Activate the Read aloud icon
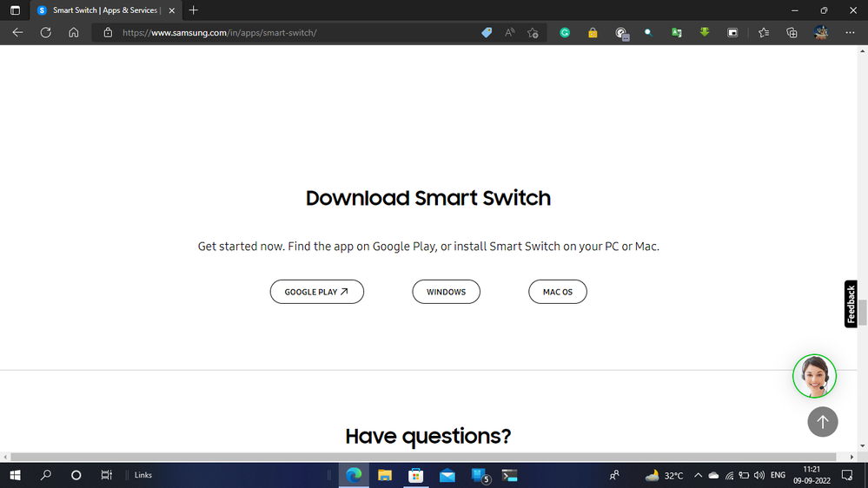Viewport: 868px width, 488px height. (510, 33)
